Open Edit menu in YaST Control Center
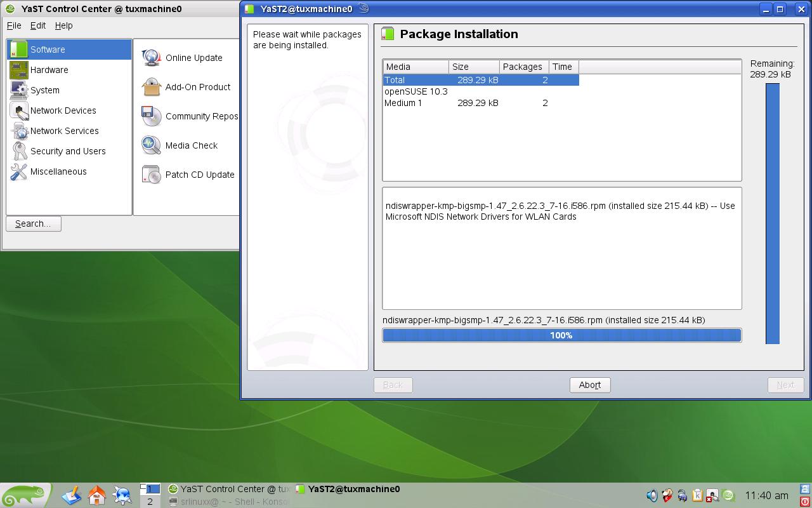 38,25
